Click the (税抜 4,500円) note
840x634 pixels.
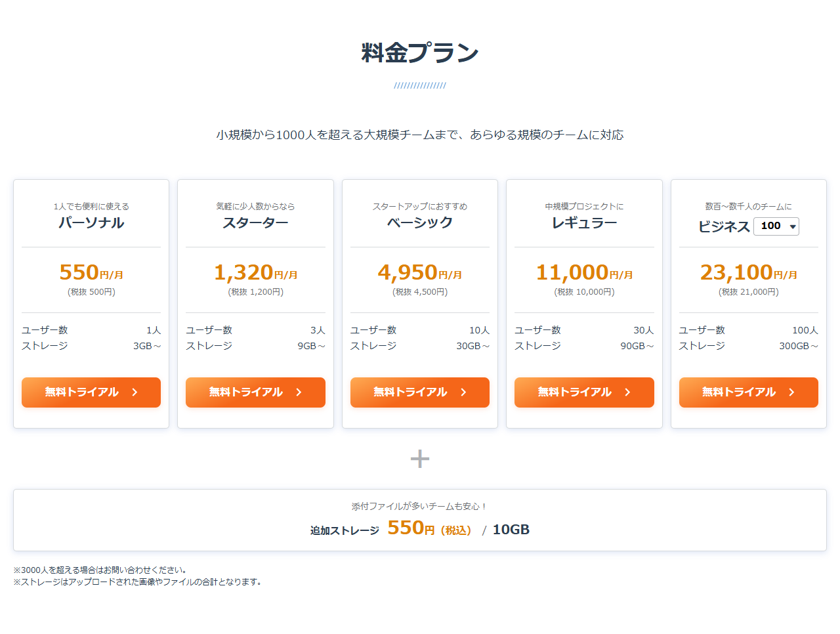click(x=420, y=292)
